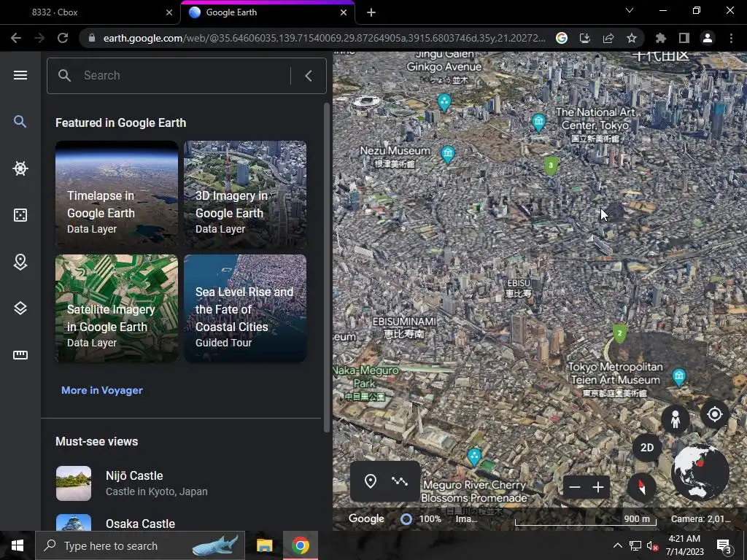Open File Explorer from taskbar
The height and width of the screenshot is (560, 747).
point(264,545)
